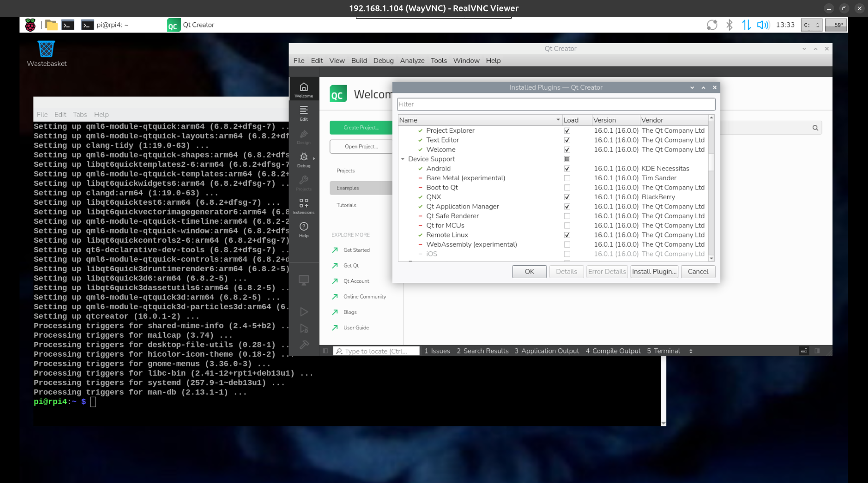Open output pane selector arrows after Terminal
Image resolution: width=868 pixels, height=483 pixels.
coord(690,351)
